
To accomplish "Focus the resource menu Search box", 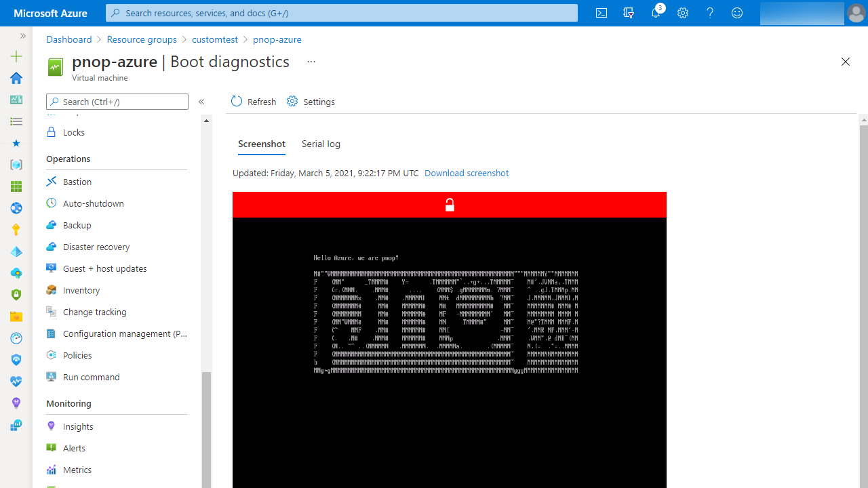I will [117, 102].
